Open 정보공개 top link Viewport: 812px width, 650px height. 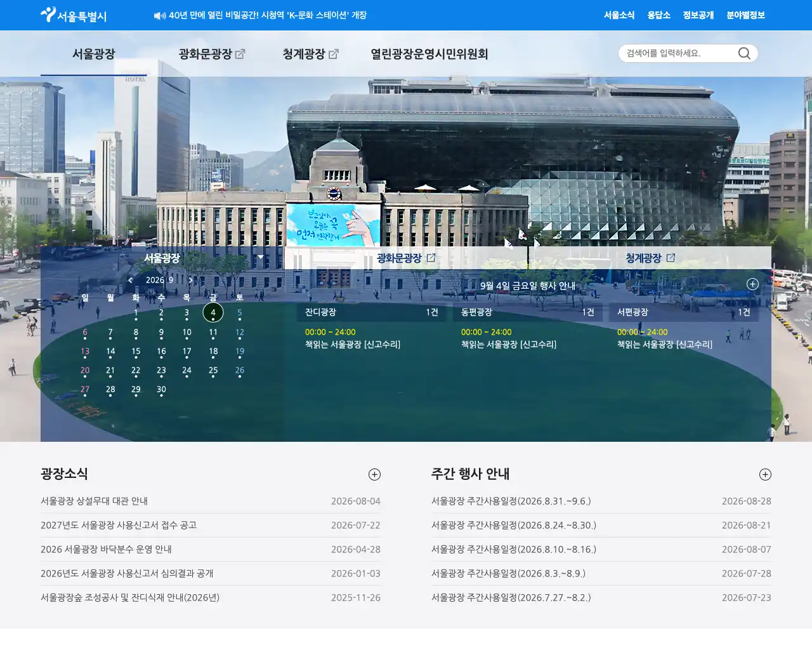(x=698, y=15)
